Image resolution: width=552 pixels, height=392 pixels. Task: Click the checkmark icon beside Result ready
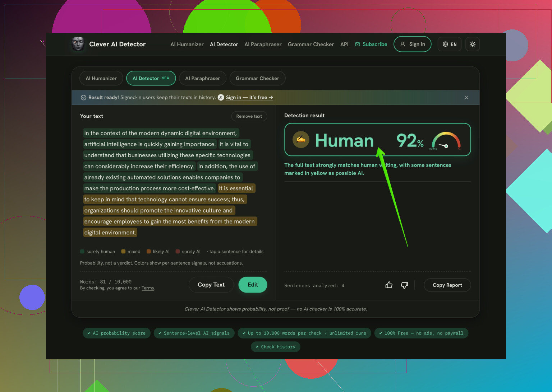point(83,98)
